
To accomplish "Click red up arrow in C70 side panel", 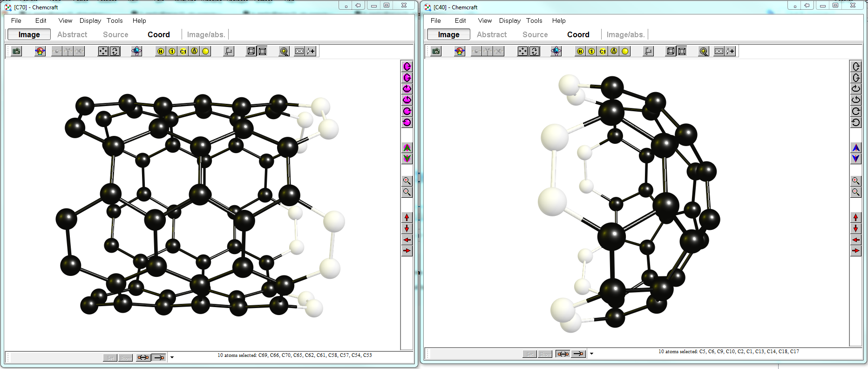I will coord(407,217).
